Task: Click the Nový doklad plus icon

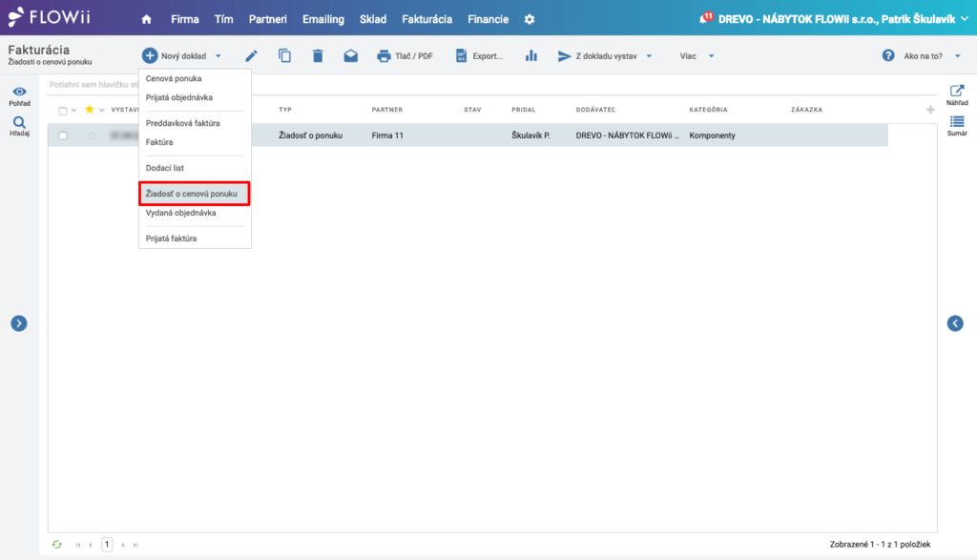Action: (x=150, y=56)
